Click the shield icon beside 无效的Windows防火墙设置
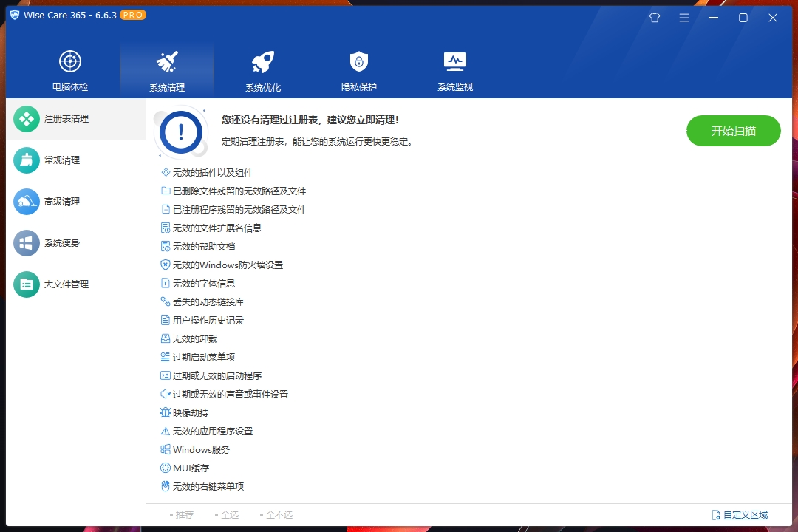The height and width of the screenshot is (532, 798). click(166, 265)
